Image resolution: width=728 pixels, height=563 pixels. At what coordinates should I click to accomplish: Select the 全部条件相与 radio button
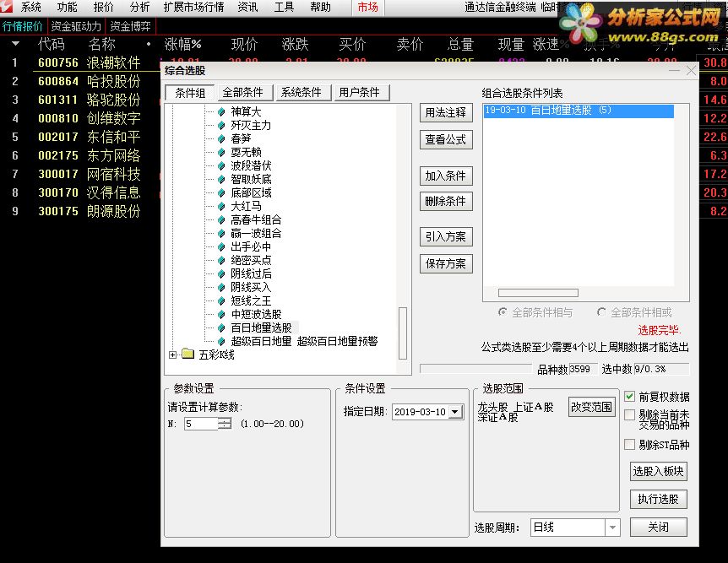(503, 312)
